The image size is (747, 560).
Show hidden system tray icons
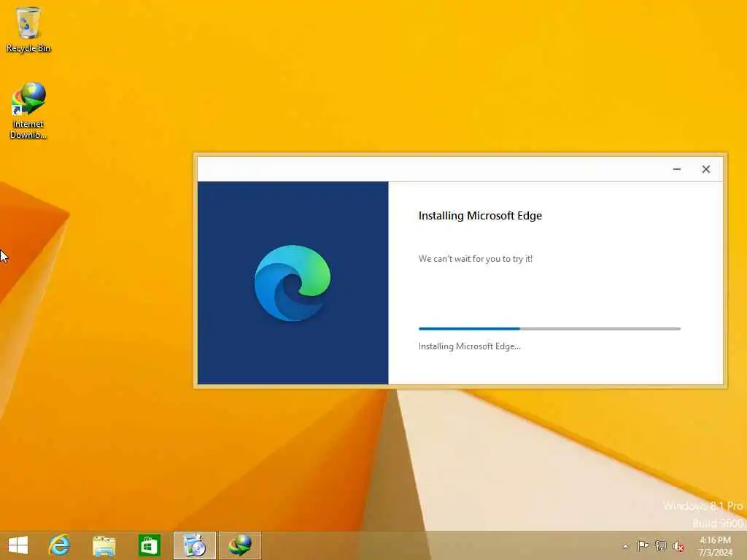pyautogui.click(x=626, y=546)
